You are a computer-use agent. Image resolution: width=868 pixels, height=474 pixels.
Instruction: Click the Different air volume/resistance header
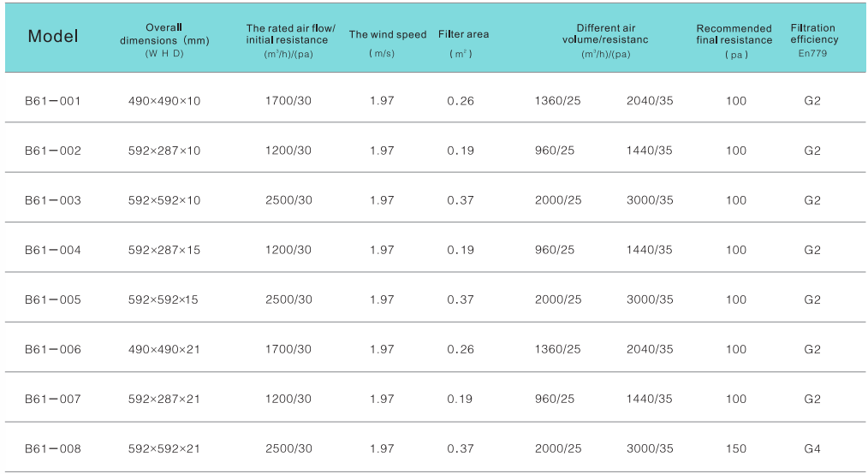coord(605,34)
